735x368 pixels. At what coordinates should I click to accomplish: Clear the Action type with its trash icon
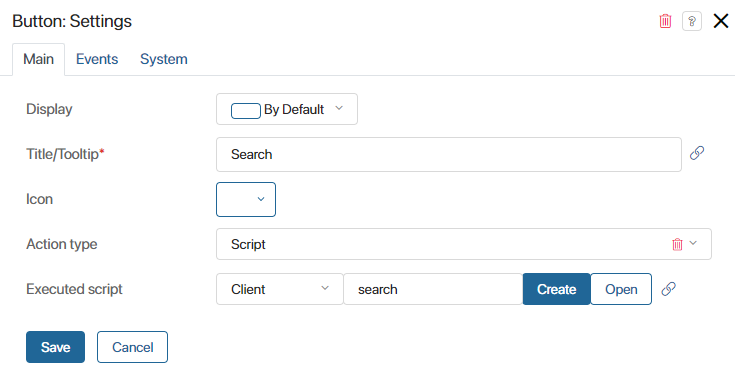tap(677, 244)
